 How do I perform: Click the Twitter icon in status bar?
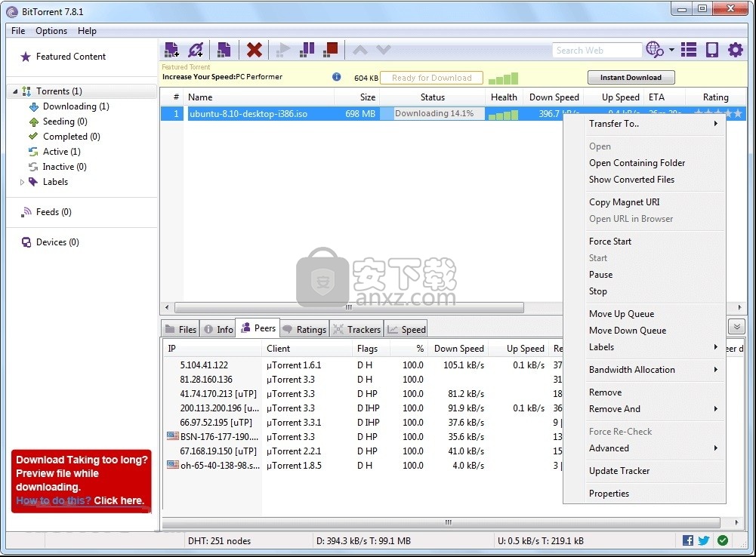coord(704,540)
